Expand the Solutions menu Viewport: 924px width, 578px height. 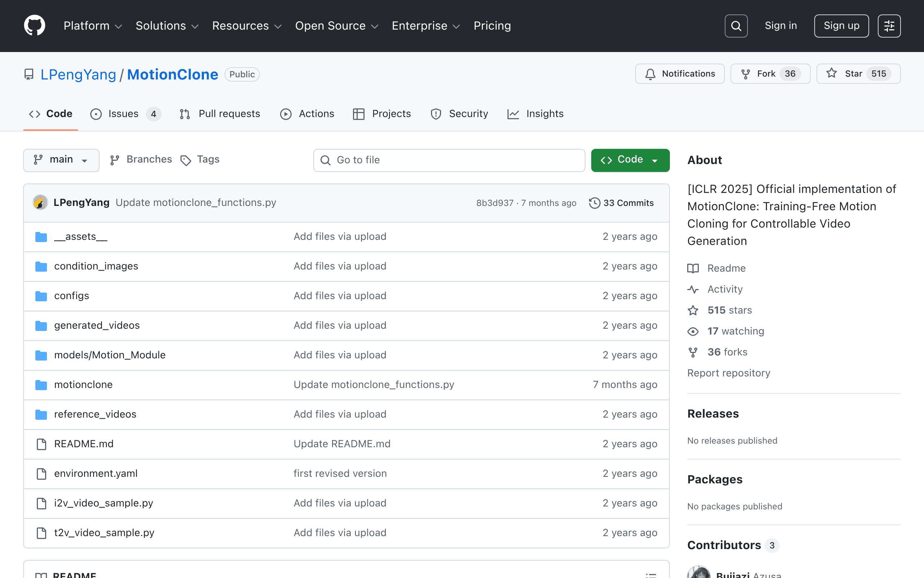coord(167,26)
